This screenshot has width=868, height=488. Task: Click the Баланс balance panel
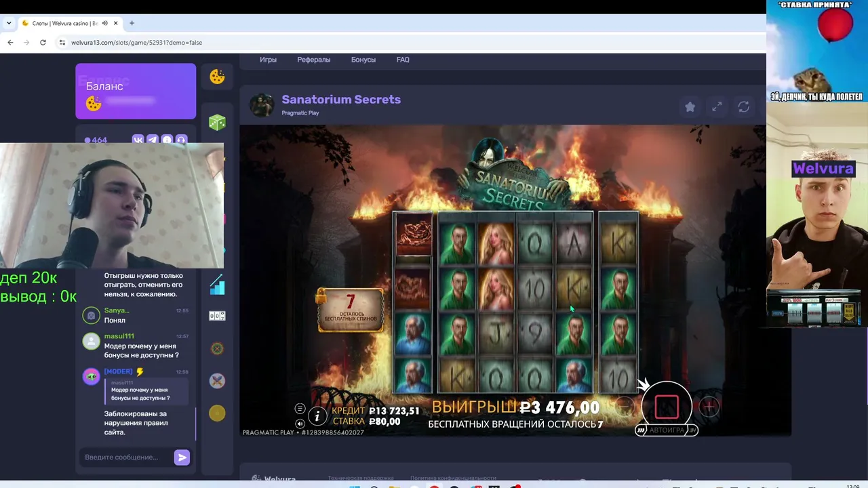coord(136,91)
